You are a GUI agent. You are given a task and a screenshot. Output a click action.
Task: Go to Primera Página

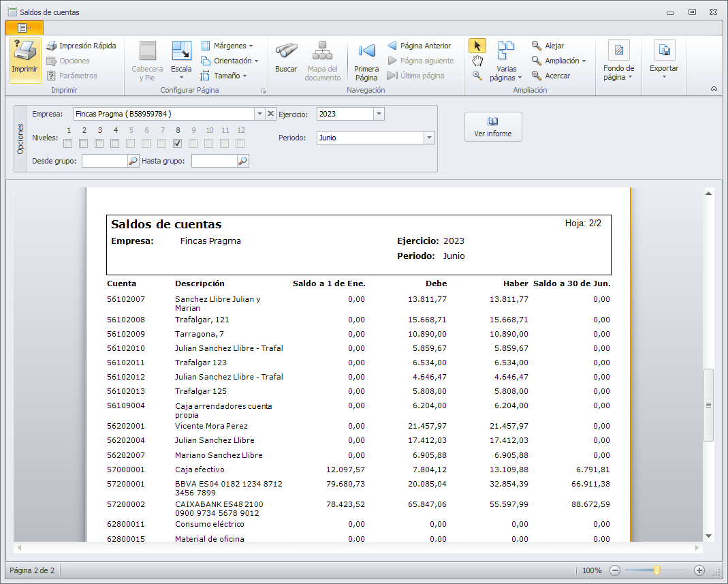click(x=366, y=59)
